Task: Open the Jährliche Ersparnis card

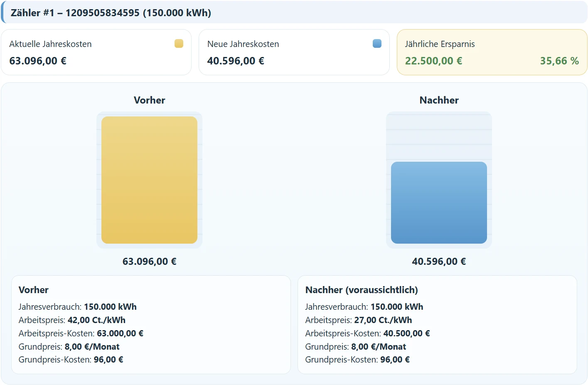Action: (492, 52)
